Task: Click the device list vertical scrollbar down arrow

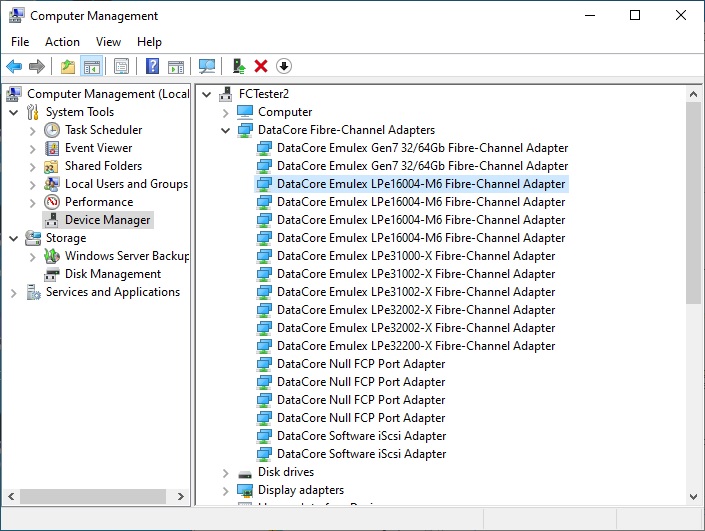Action: click(x=694, y=495)
